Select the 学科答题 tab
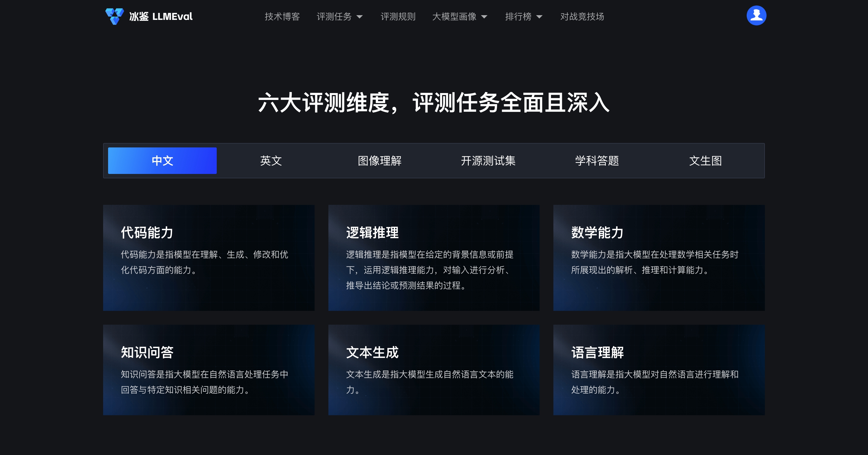Image resolution: width=868 pixels, height=455 pixels. [597, 161]
